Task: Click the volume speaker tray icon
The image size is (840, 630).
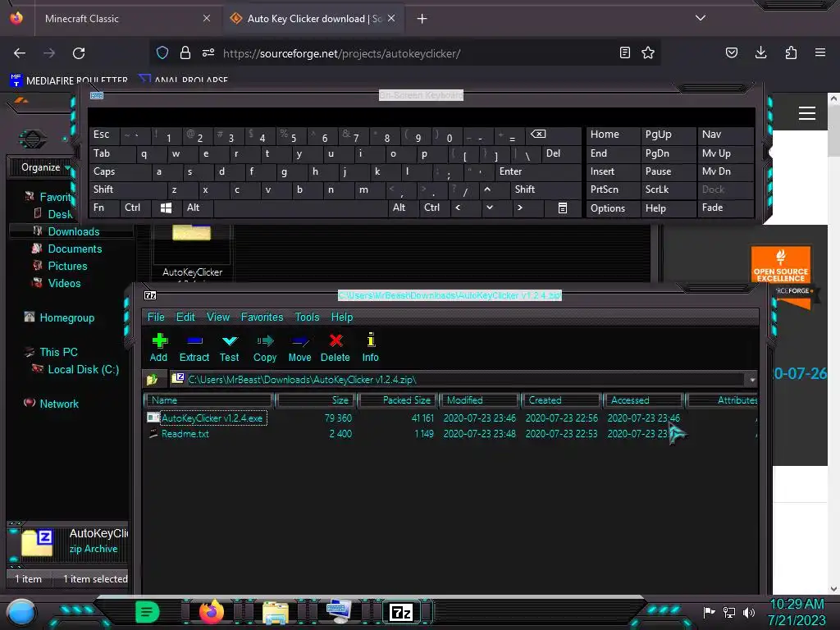Action: [x=748, y=612]
